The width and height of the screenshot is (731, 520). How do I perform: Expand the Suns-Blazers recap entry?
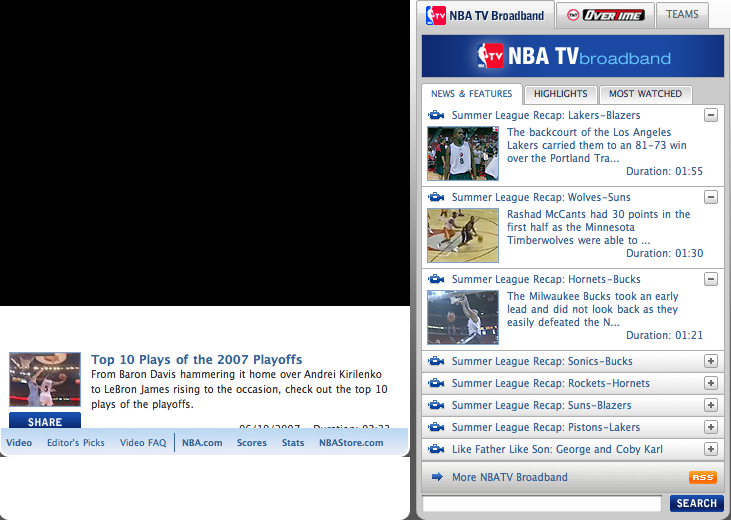[710, 405]
